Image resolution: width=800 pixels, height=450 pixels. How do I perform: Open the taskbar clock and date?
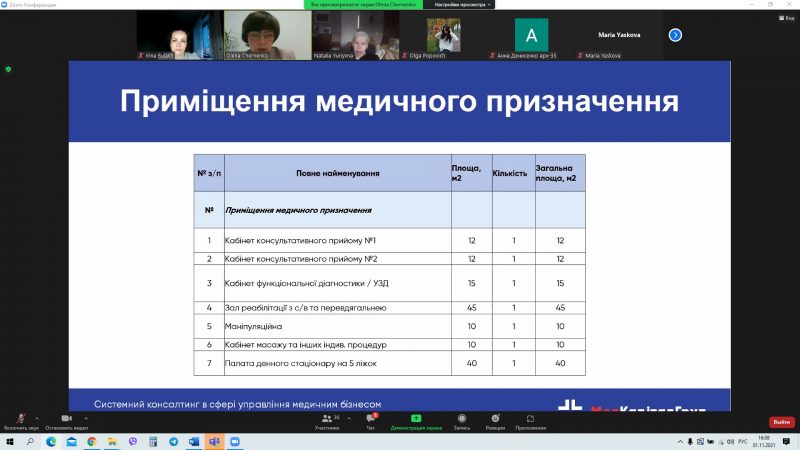764,442
